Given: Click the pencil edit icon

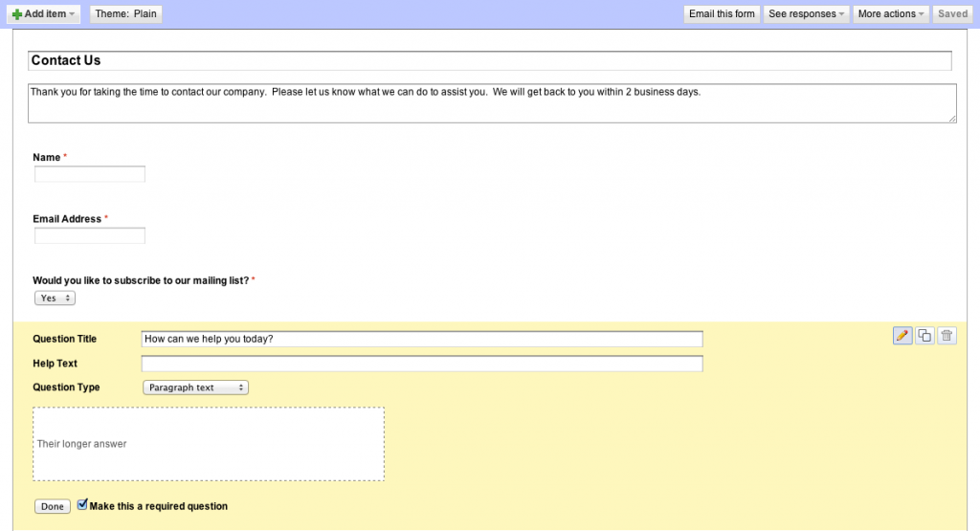Looking at the screenshot, I should 902,336.
